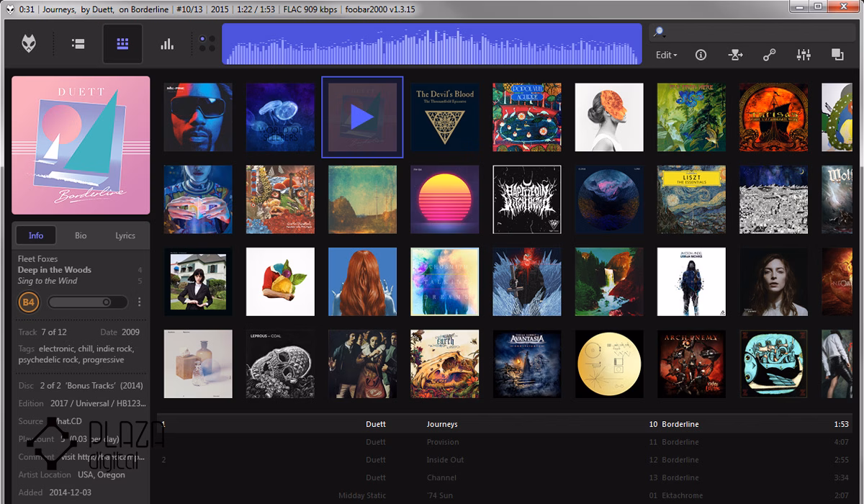Click the 1:53 duration of Journeys
864x504 pixels.
841,424
